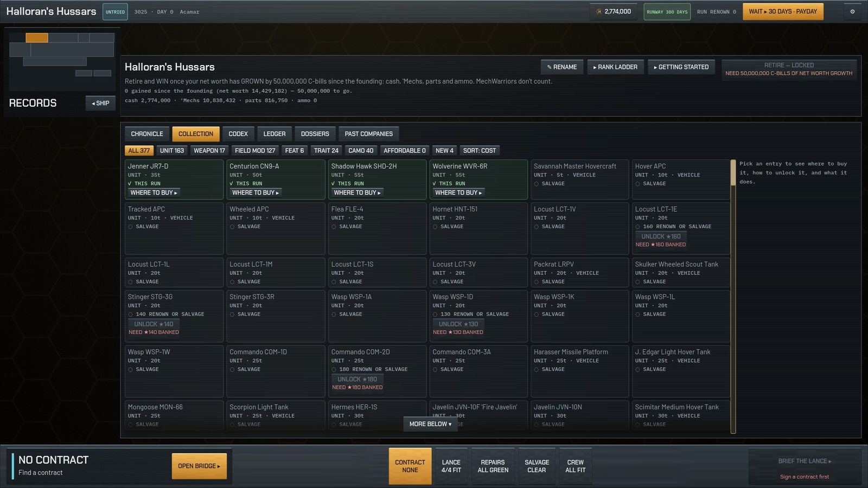Filter collection by Feat 6
The width and height of the screenshot is (868, 488).
[x=295, y=151]
